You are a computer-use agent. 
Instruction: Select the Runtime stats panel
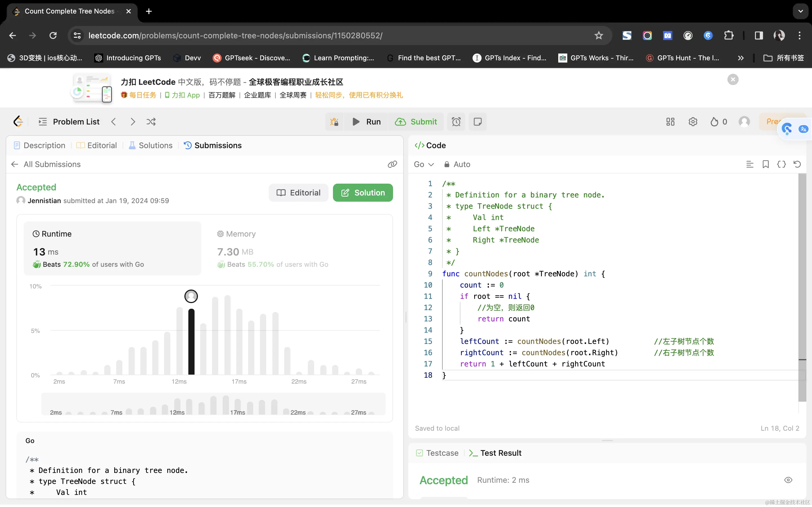[112, 248]
